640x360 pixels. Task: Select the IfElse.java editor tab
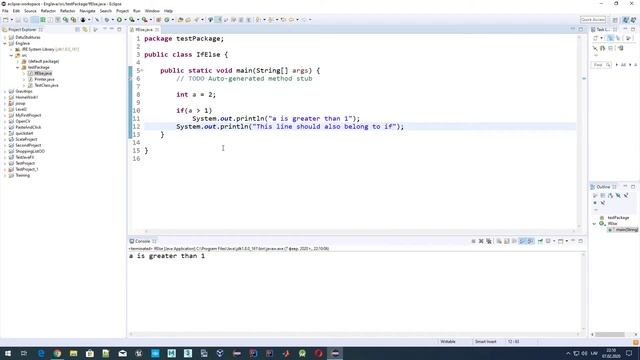pos(144,30)
